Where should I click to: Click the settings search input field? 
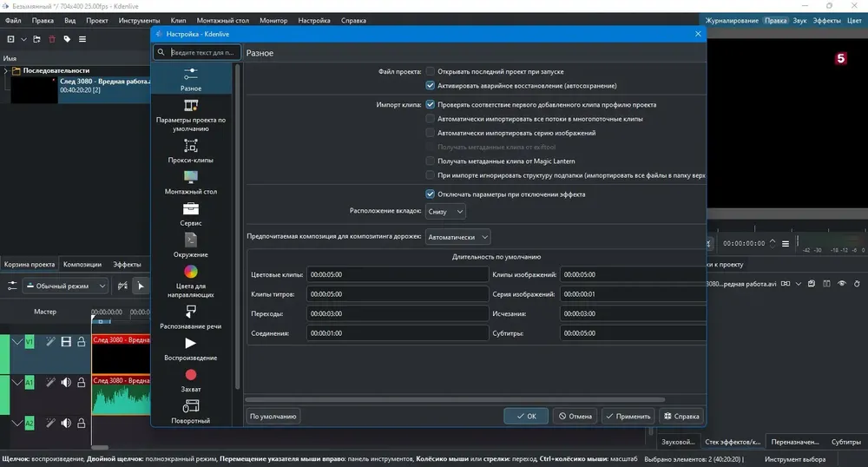197,53
